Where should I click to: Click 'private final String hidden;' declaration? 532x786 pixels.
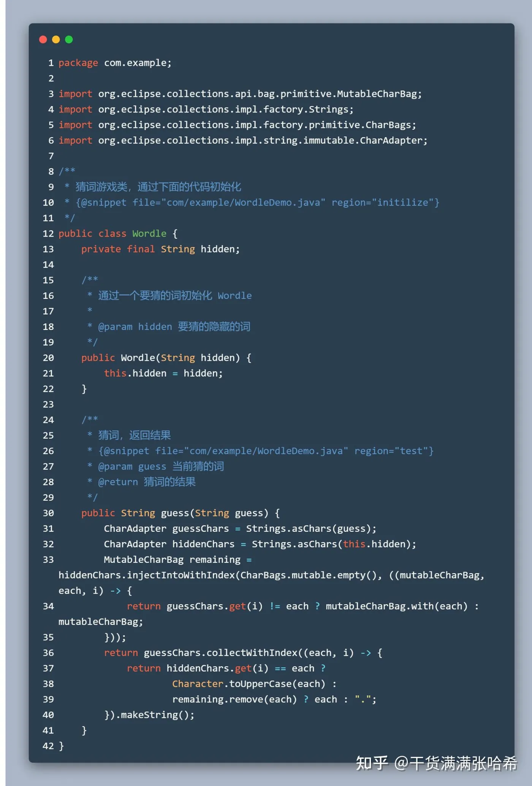pos(160,249)
